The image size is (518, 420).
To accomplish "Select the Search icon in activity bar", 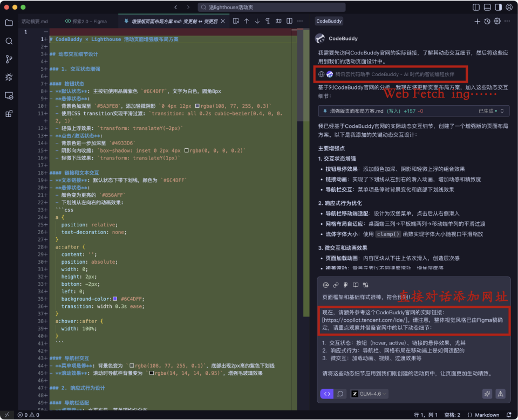I will pyautogui.click(x=9, y=40).
